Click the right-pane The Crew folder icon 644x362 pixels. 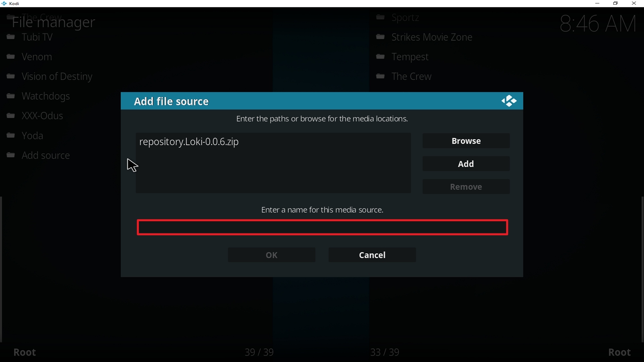[x=380, y=77]
